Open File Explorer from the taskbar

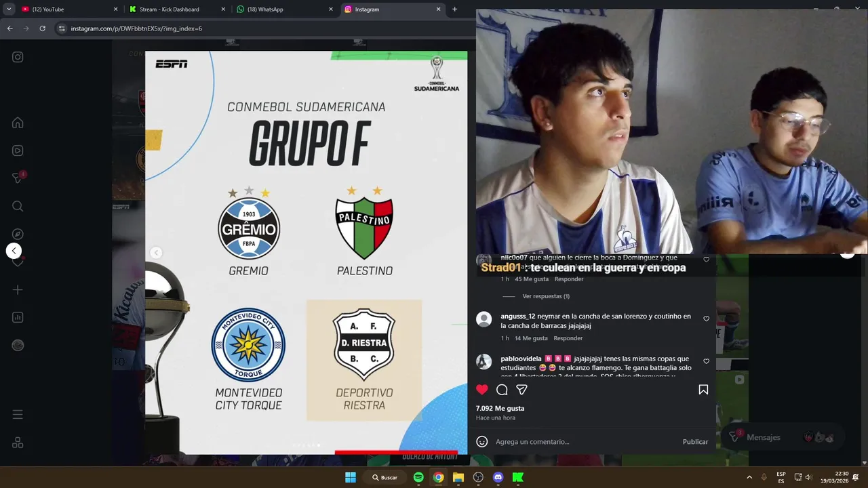tap(458, 477)
